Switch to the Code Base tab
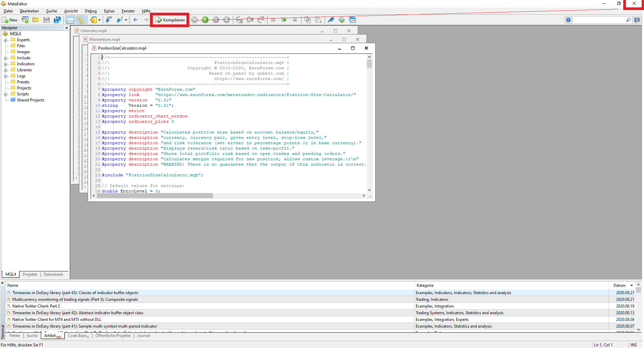The height and width of the screenshot is (348, 644). (77, 336)
